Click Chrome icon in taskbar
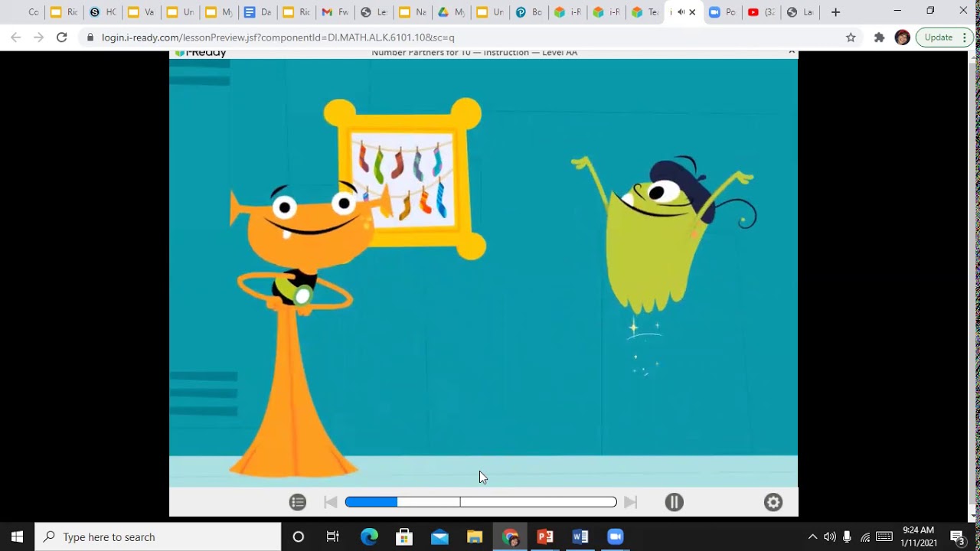The image size is (980, 551). tap(510, 536)
